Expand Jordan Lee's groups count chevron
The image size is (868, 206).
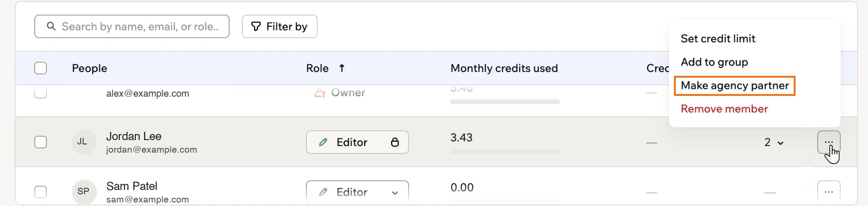click(x=780, y=143)
